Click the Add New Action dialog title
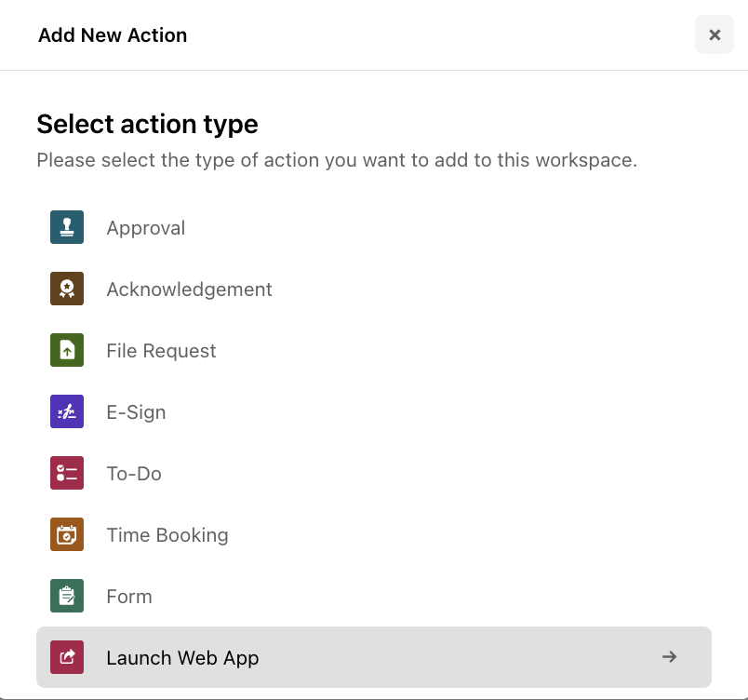Image resolution: width=748 pixels, height=700 pixels. pos(113,35)
